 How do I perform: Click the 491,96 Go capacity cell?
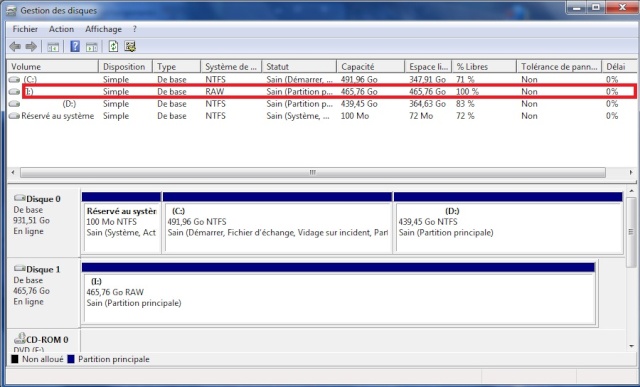359,80
